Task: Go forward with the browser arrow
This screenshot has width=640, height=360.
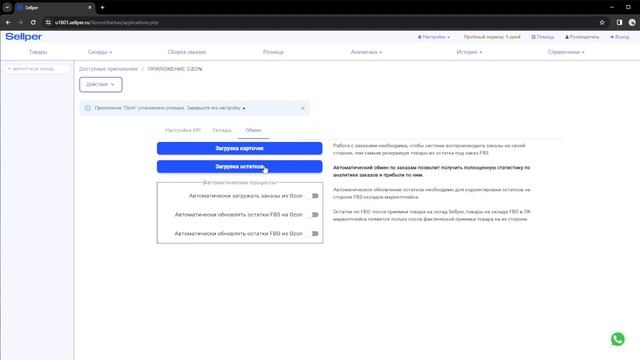Action: pos(20,22)
